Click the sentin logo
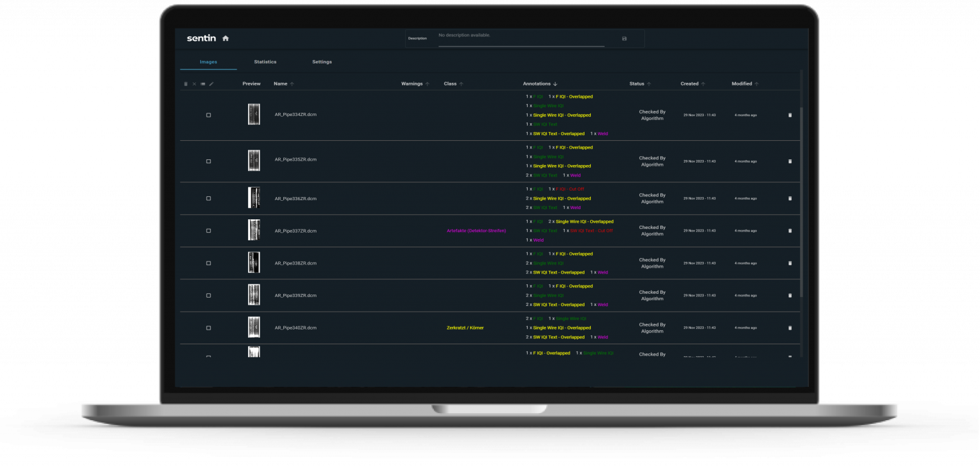The width and height of the screenshot is (980, 466). 201,38
